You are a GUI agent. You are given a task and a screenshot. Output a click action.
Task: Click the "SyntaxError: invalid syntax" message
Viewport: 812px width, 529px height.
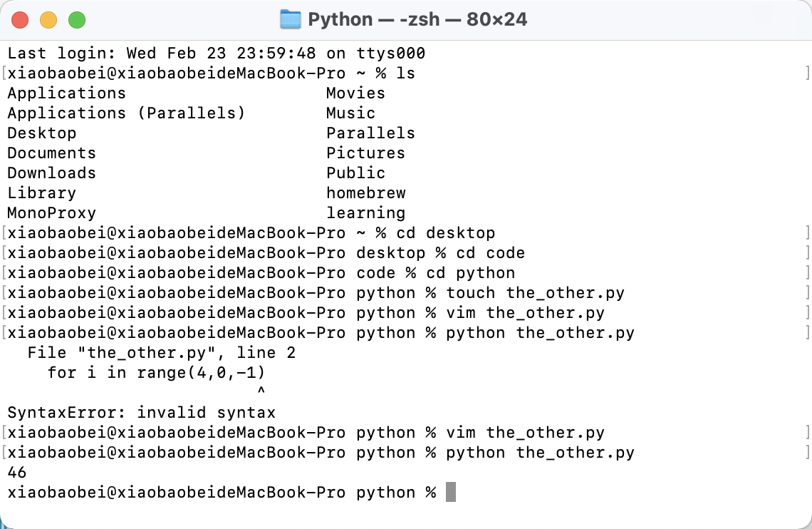141,413
